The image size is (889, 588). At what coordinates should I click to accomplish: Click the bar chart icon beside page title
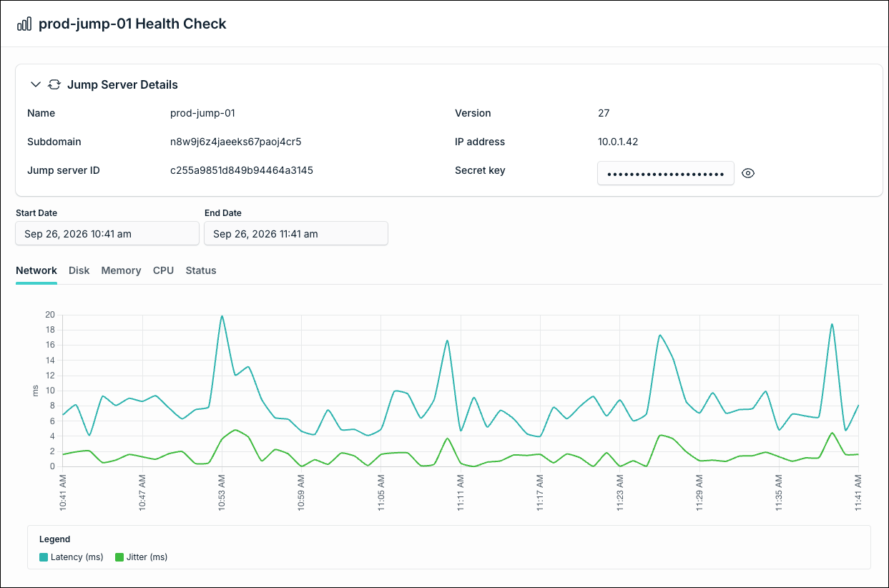click(x=24, y=24)
